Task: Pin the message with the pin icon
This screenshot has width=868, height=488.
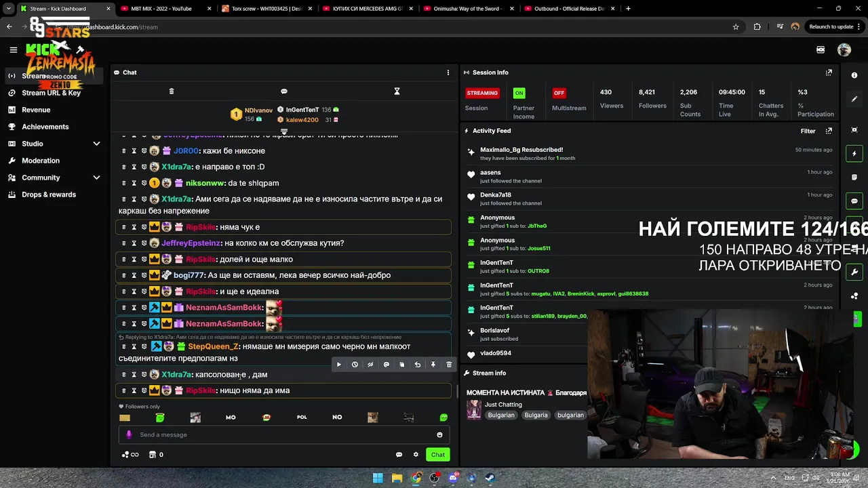Action: pyautogui.click(x=433, y=365)
